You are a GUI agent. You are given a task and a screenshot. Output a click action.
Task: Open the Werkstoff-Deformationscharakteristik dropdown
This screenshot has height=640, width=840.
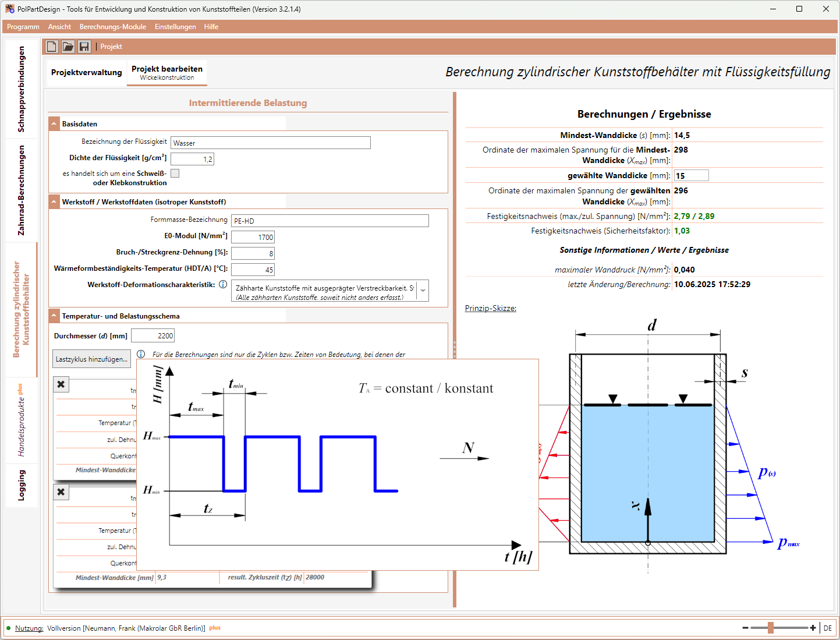(x=423, y=290)
